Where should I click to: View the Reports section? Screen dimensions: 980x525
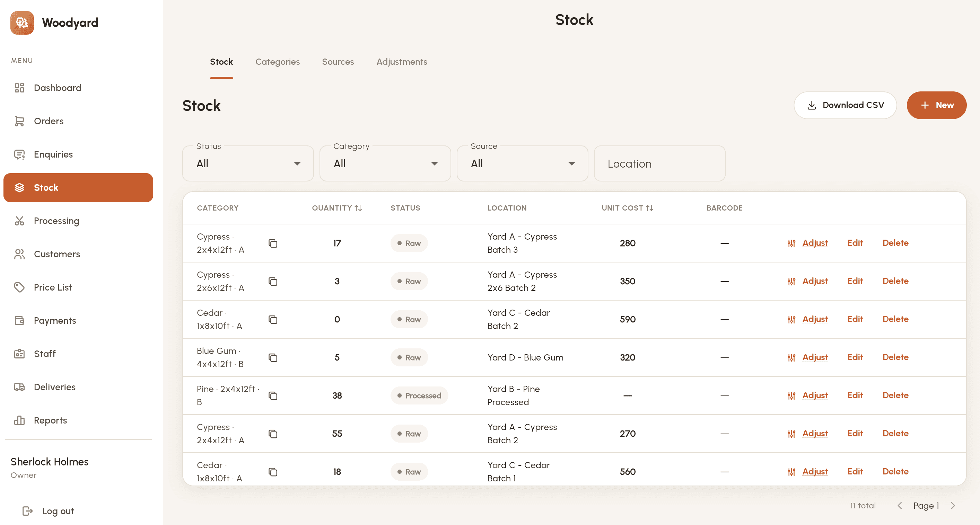(x=78, y=420)
